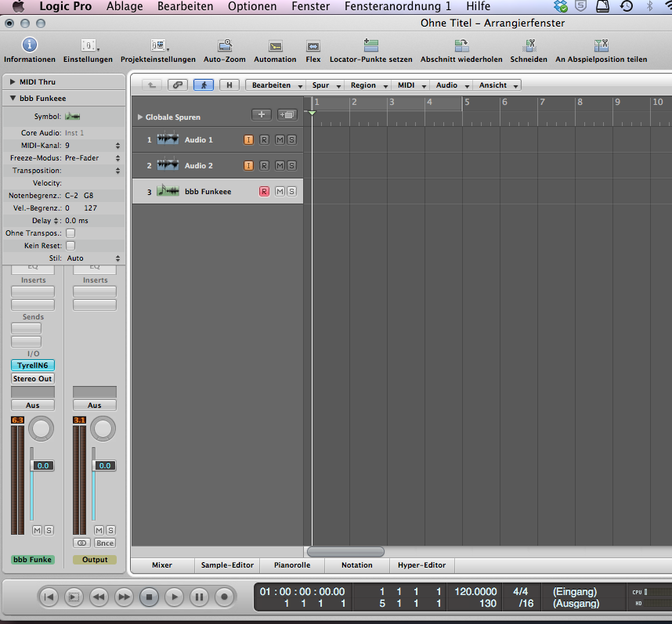This screenshot has height=624, width=672.
Task: Collapse the bbb Funkeee inspector section
Action: click(x=13, y=98)
